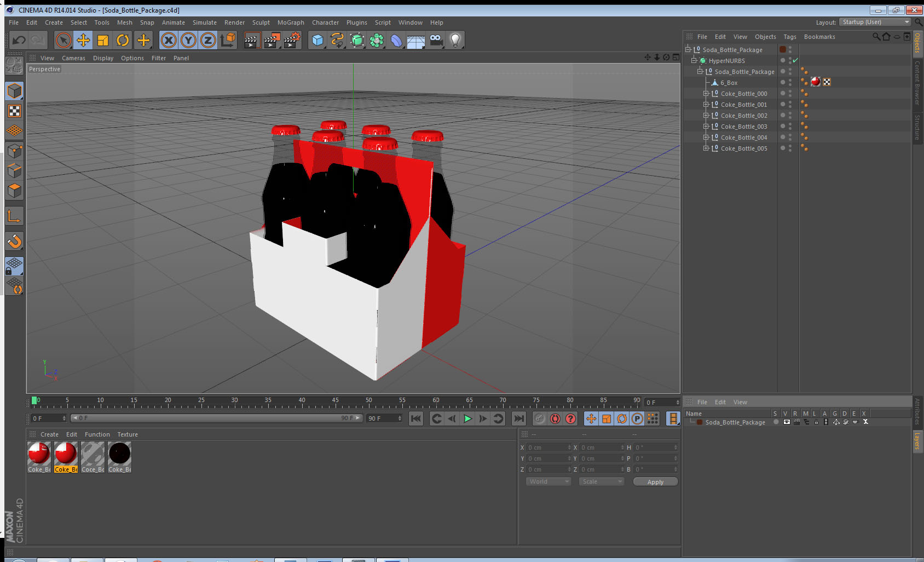This screenshot has width=924, height=562.
Task: Open the Sculpt menu
Action: pyautogui.click(x=261, y=22)
